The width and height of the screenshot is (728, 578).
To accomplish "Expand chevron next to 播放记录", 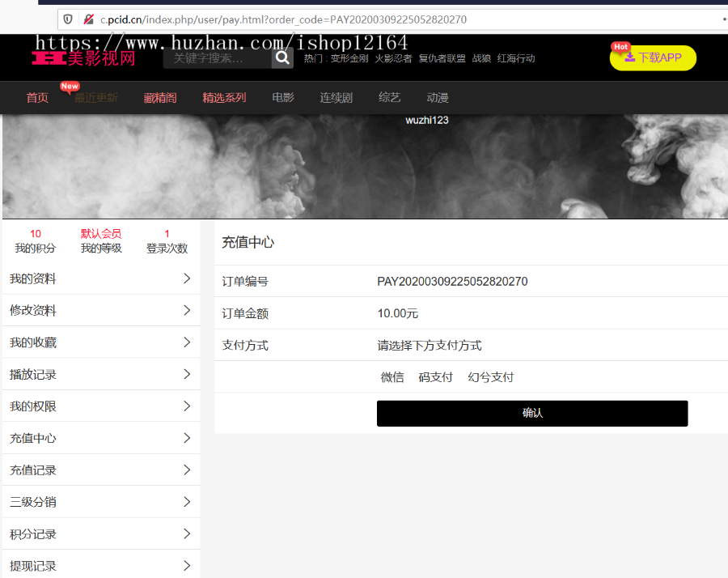I will click(x=187, y=374).
